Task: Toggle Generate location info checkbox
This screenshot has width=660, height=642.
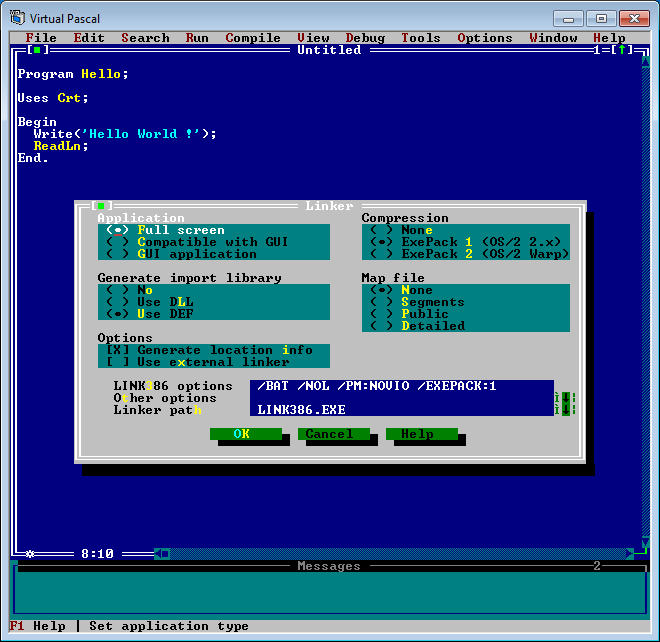Action: (118, 350)
